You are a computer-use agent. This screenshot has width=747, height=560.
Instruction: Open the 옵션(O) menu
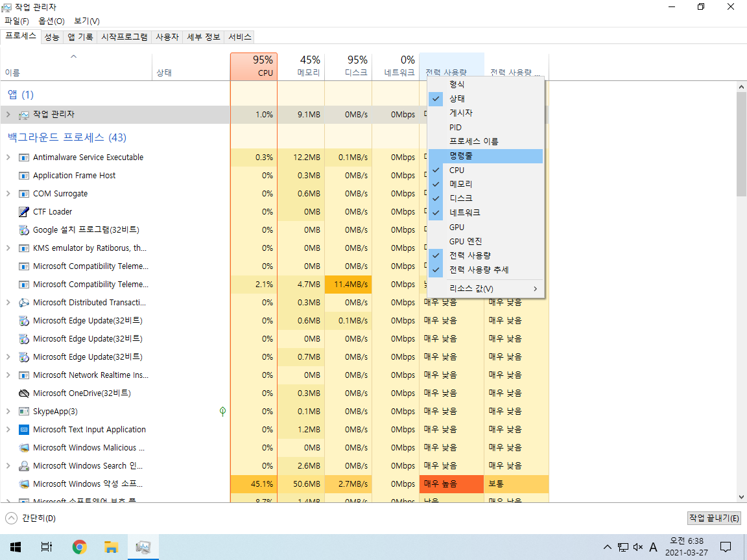pyautogui.click(x=51, y=21)
